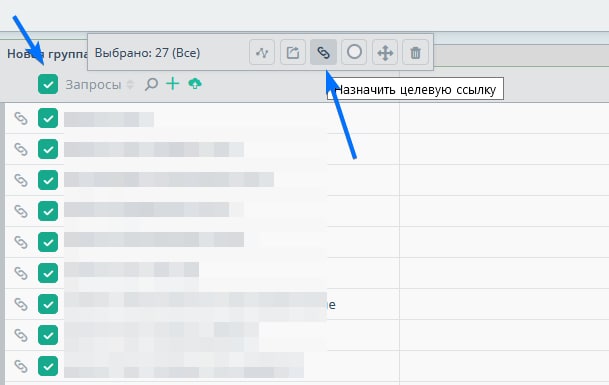609x385 pixels.
Task: Uncheck the third query row checkbox
Action: (x=48, y=180)
